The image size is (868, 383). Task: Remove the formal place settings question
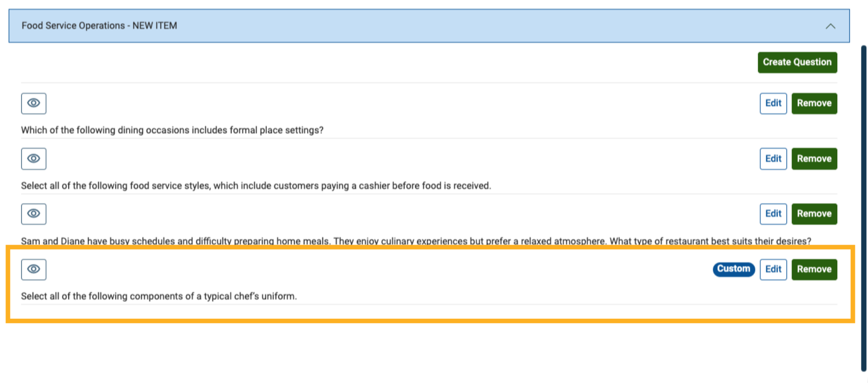point(814,104)
